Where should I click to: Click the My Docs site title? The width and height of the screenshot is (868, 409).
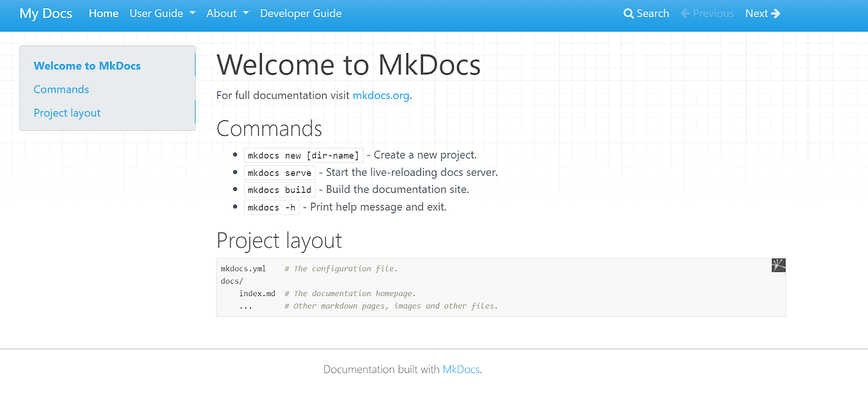(x=45, y=13)
